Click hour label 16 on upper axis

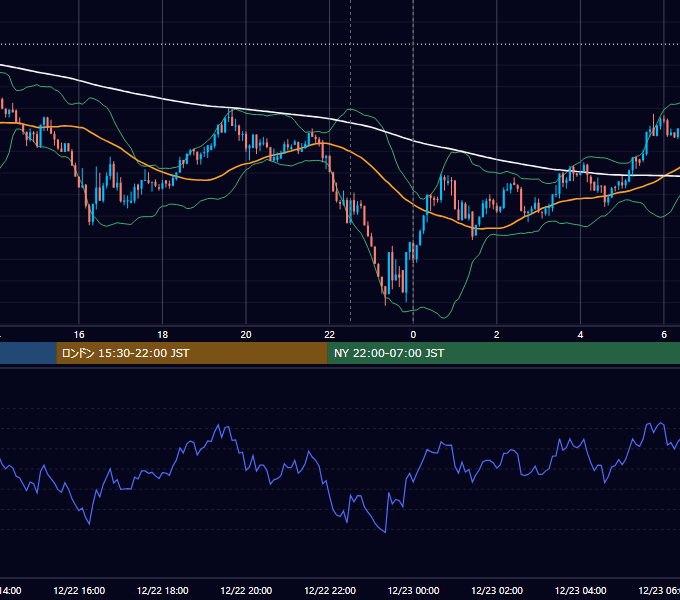pyautogui.click(x=79, y=335)
